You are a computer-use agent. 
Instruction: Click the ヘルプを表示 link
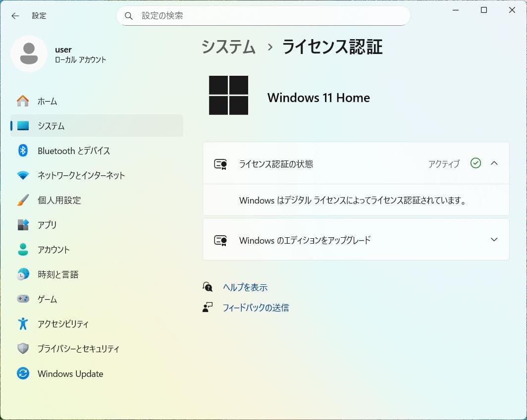[x=245, y=287]
